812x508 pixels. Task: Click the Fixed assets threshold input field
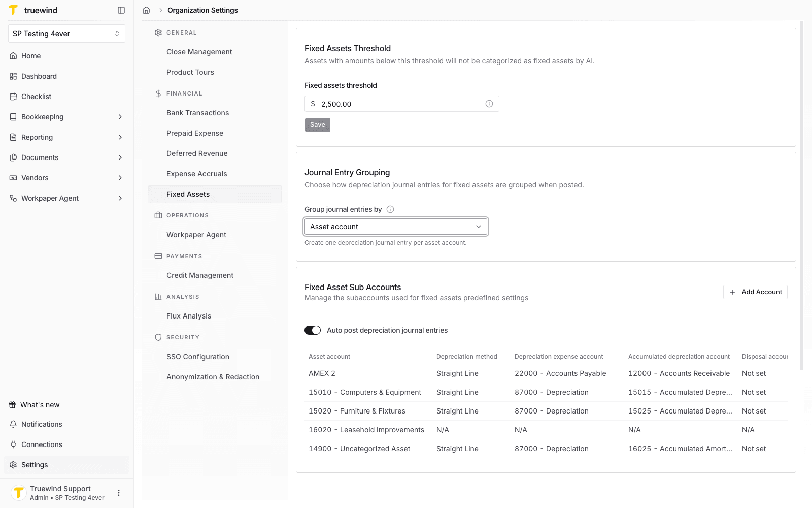coord(402,104)
